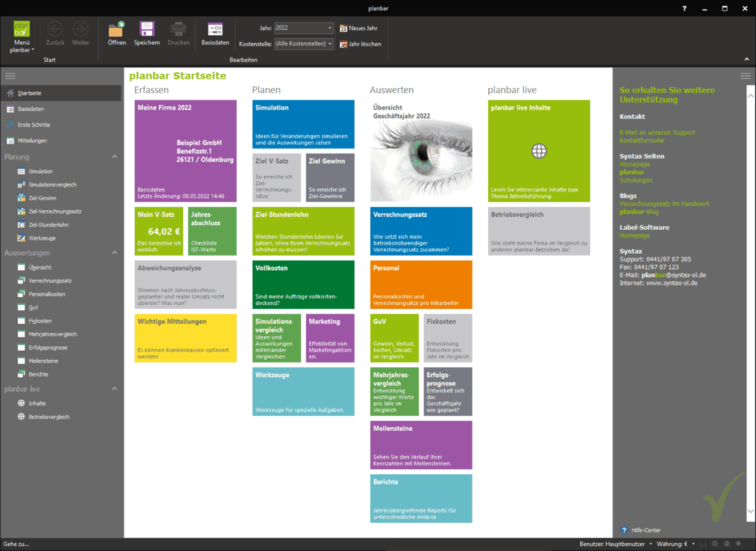Open the Vollkosten tile
The width and height of the screenshot is (756, 551).
pos(304,285)
